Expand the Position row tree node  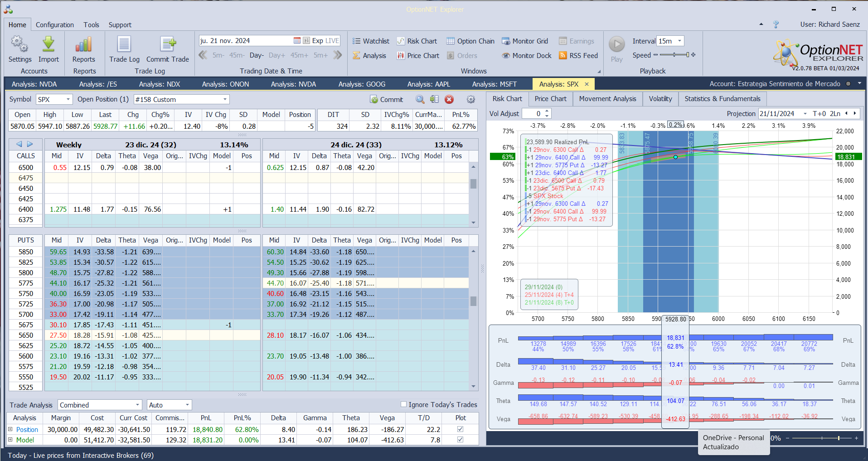10,429
